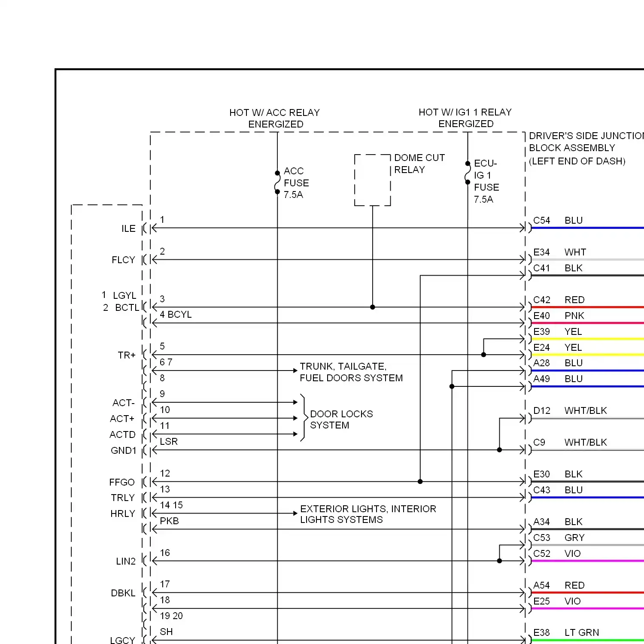The image size is (644, 644).
Task: Click HOT W/ IG1 1 RELAY ENERGIZED heading
Action: point(465,118)
